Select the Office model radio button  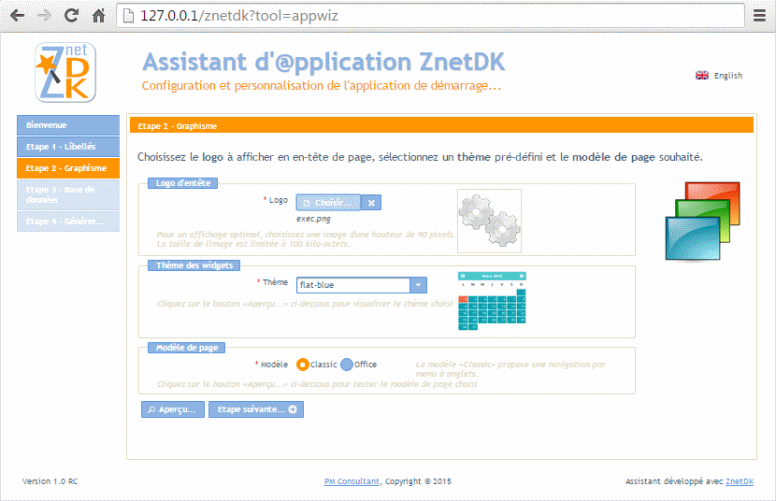[347, 365]
